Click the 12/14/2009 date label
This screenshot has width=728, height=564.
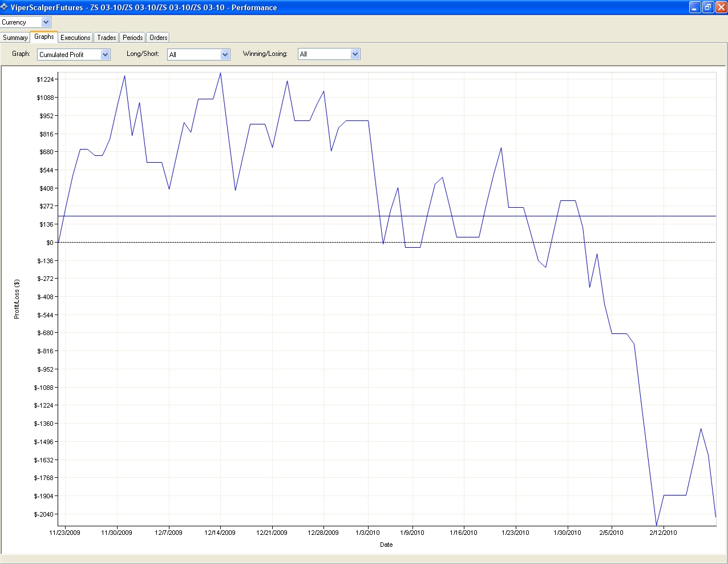(x=220, y=533)
